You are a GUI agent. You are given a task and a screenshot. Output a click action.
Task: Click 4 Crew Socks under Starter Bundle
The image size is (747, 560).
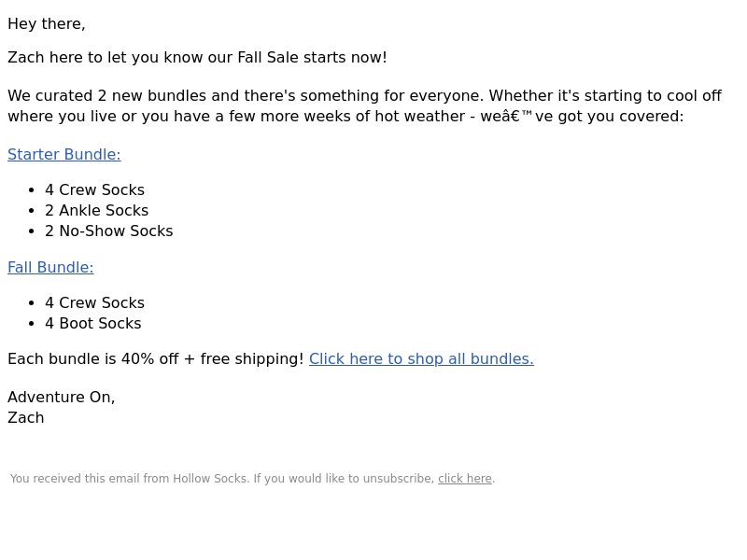(x=95, y=190)
